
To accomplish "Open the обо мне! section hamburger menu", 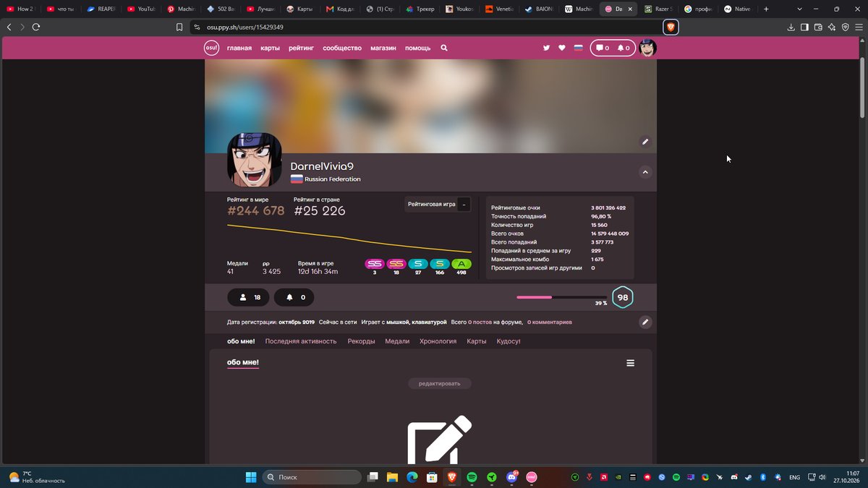I will (x=631, y=363).
